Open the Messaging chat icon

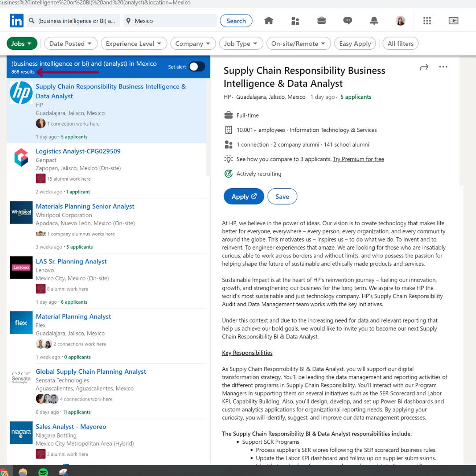coord(348,21)
